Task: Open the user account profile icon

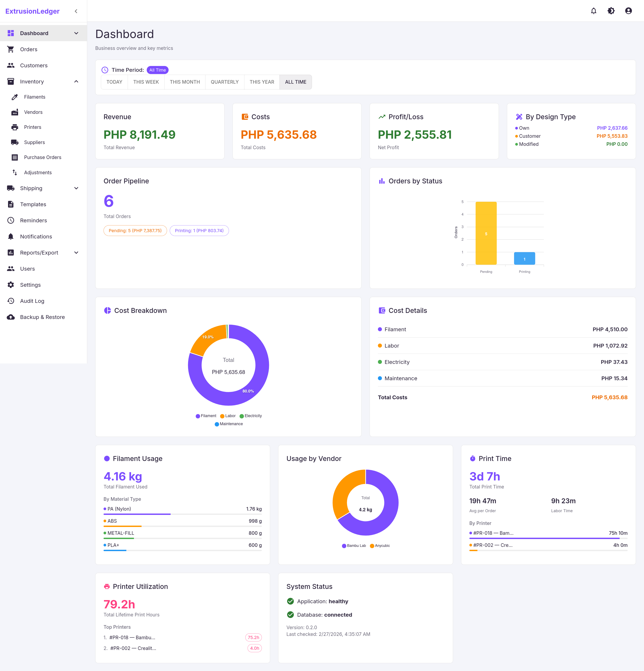Action: (629, 11)
